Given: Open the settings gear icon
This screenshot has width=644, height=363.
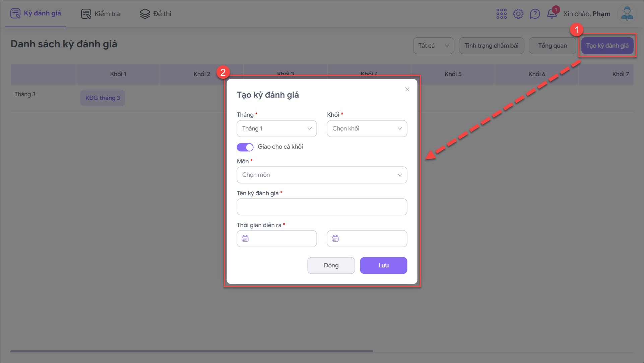Looking at the screenshot, I should 518,14.
